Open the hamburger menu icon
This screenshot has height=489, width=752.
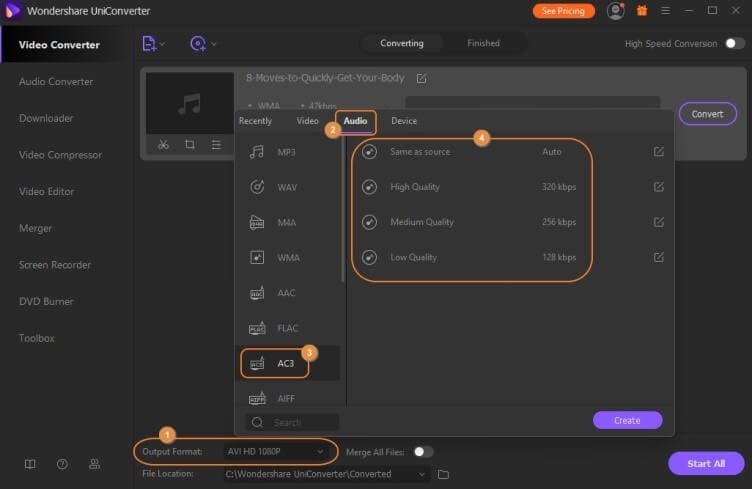665,11
